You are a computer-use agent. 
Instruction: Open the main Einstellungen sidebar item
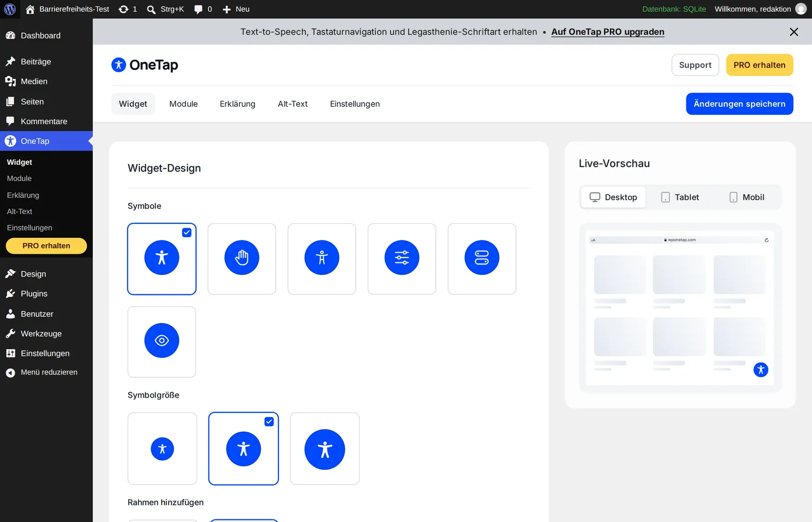pos(46,353)
